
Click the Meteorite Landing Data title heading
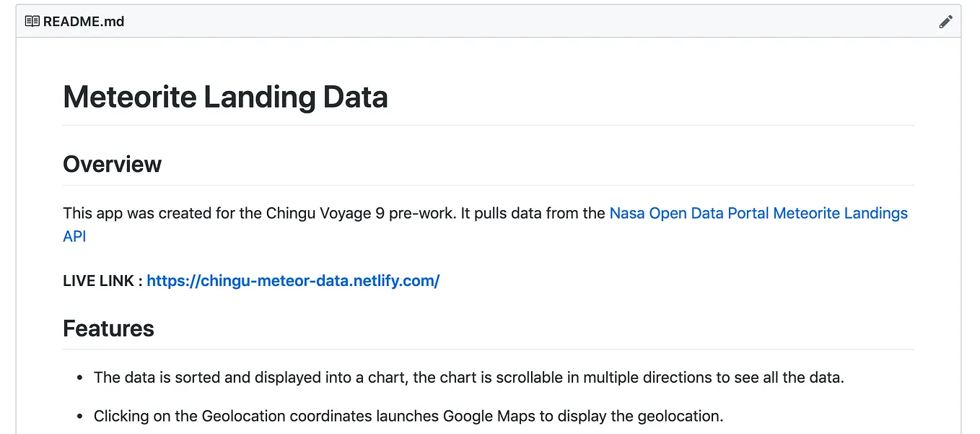pos(225,97)
